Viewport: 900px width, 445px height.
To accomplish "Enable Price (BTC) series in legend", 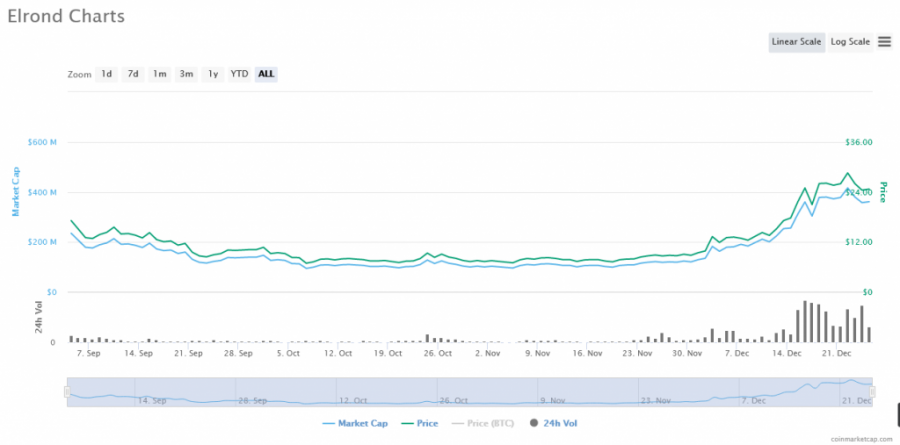I will (x=482, y=424).
